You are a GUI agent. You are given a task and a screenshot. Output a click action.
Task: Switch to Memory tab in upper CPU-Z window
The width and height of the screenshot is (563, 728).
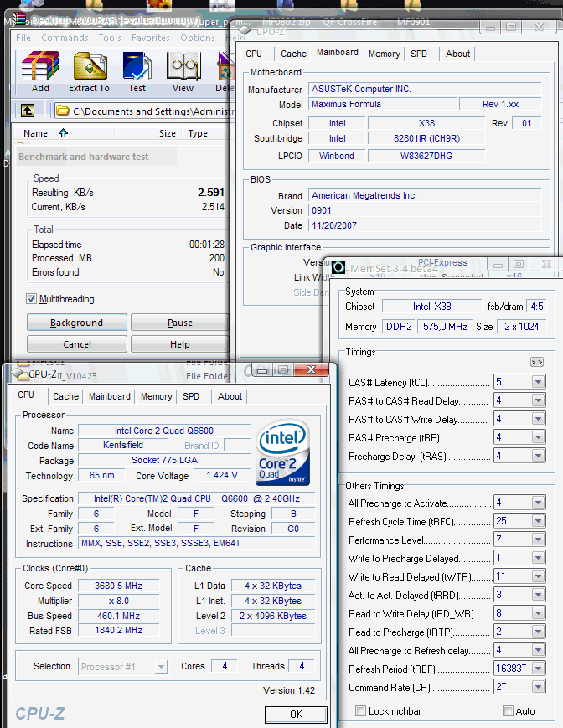pyautogui.click(x=384, y=54)
